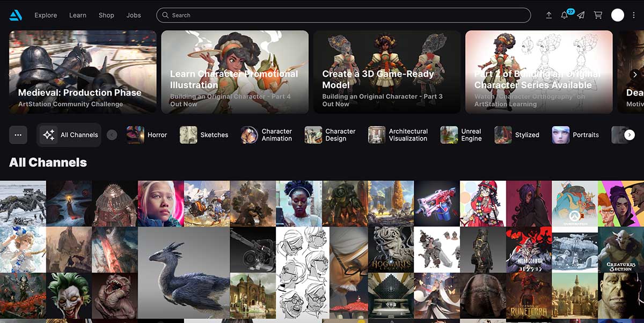Screen dimensions: 644x323
Task: Select the Horror channel label
Action: 157,135
